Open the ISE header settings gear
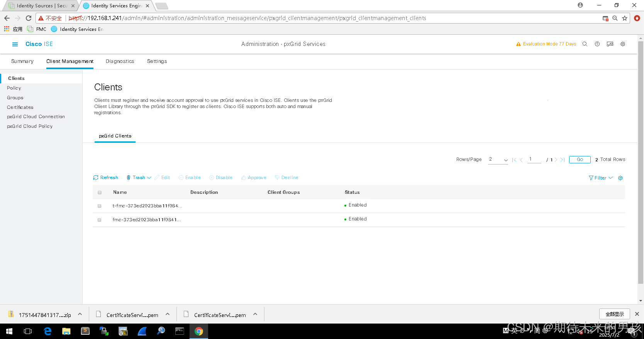The width and height of the screenshot is (644, 339). click(x=623, y=44)
